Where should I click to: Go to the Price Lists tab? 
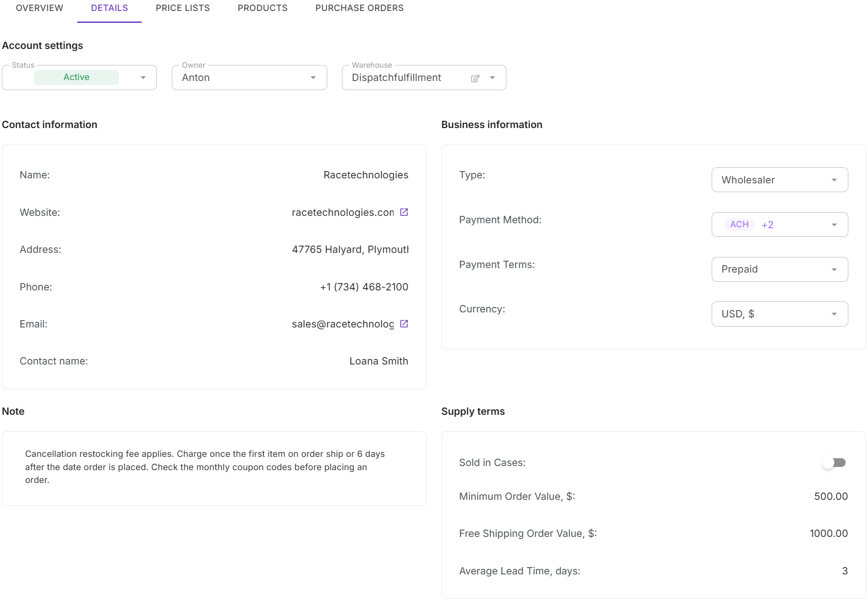point(183,8)
